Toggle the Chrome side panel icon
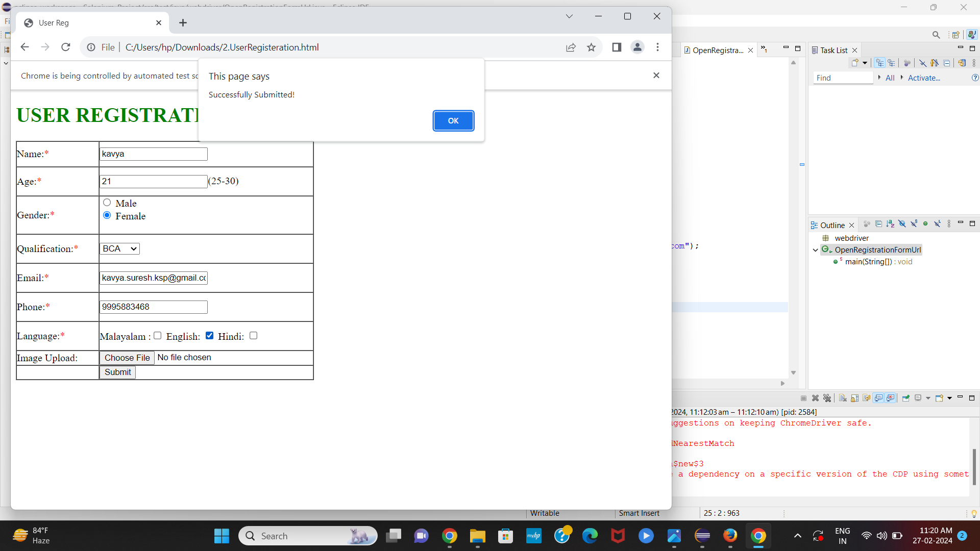The image size is (980, 551). point(617,47)
